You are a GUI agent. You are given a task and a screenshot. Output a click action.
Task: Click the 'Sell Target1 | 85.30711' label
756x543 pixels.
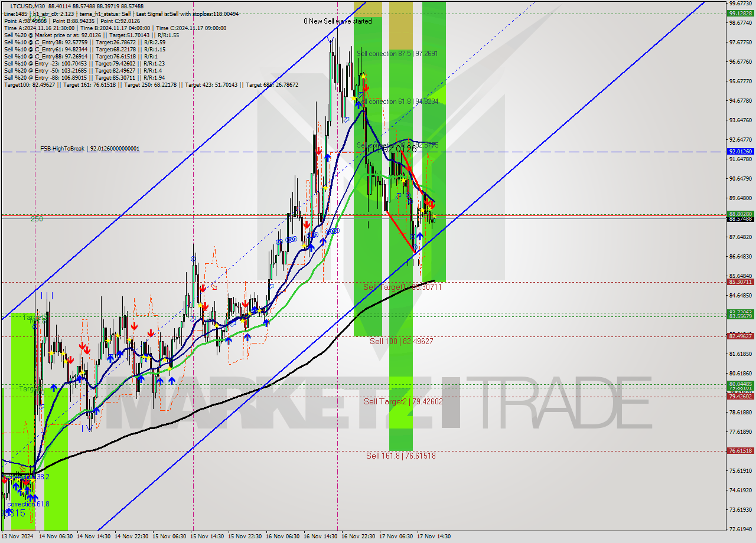click(402, 287)
